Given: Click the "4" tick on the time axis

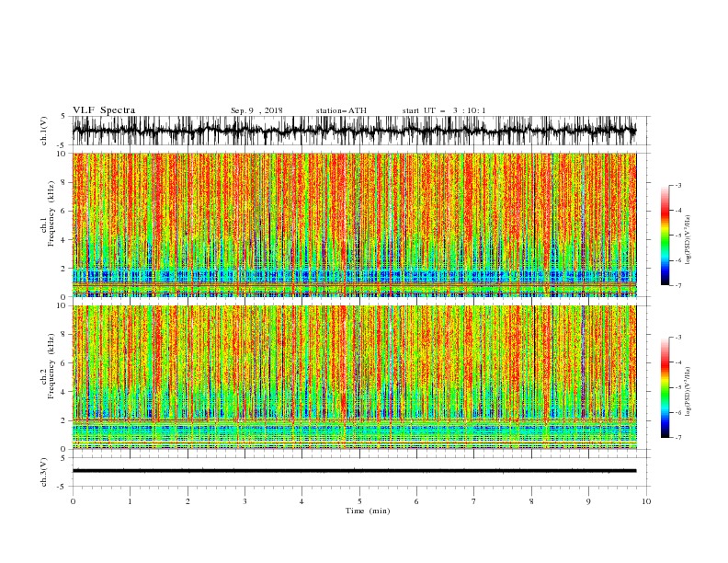Looking at the screenshot, I should [302, 501].
